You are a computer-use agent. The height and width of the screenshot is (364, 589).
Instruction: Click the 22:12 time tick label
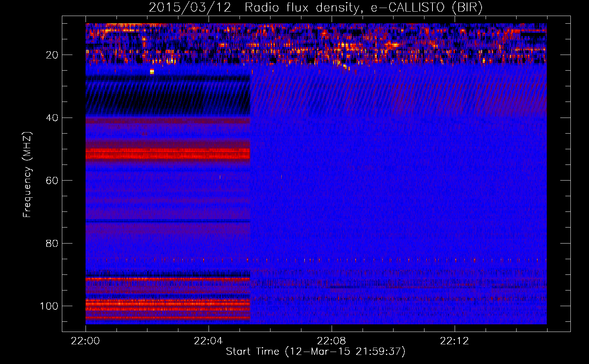pyautogui.click(x=455, y=341)
